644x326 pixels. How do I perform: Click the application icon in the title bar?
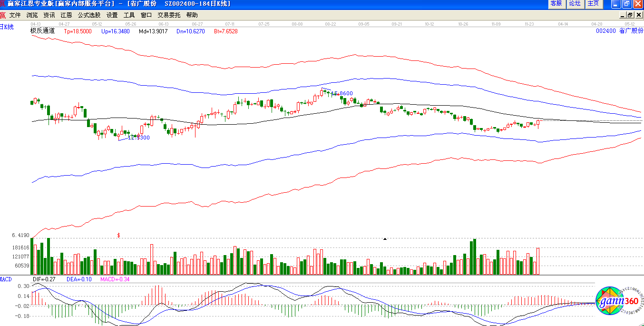tap(3, 3)
